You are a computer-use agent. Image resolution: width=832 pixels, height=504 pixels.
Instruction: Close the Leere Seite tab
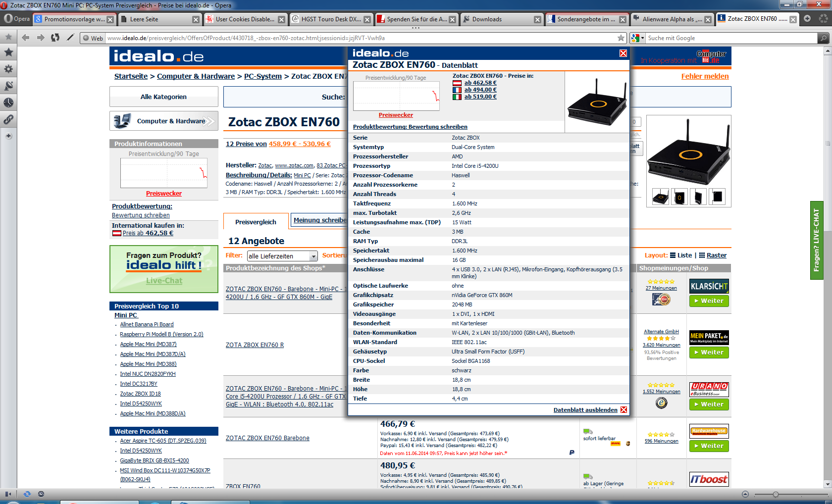(196, 20)
